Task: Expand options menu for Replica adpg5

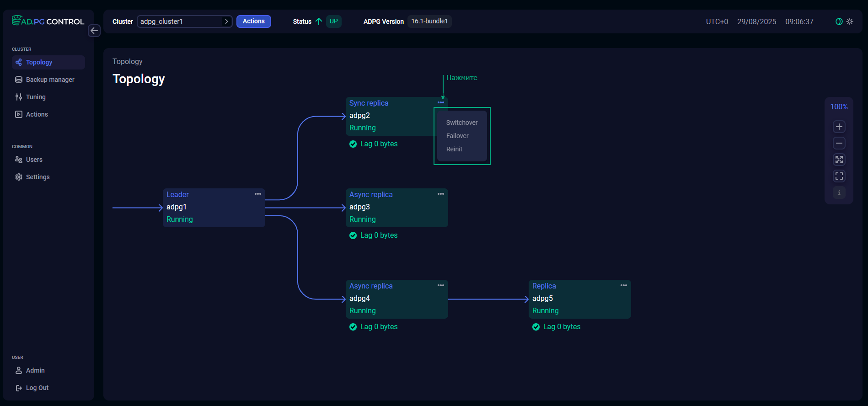Action: [x=624, y=285]
